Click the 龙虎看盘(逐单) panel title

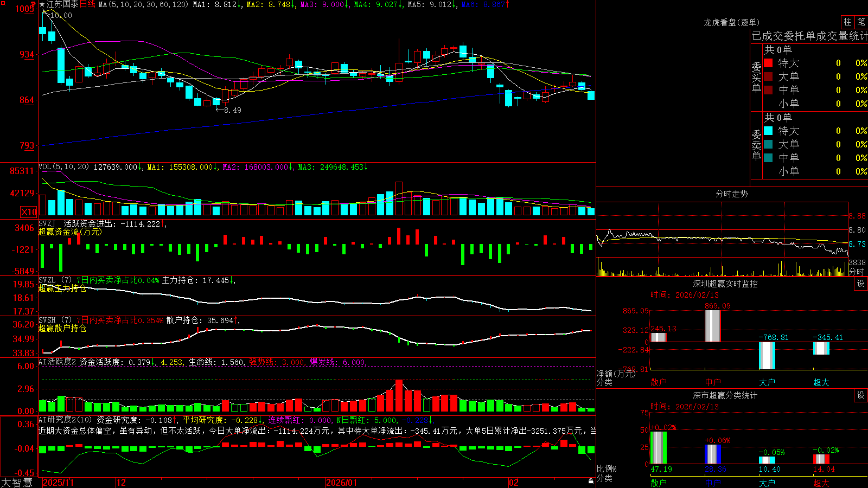click(731, 22)
